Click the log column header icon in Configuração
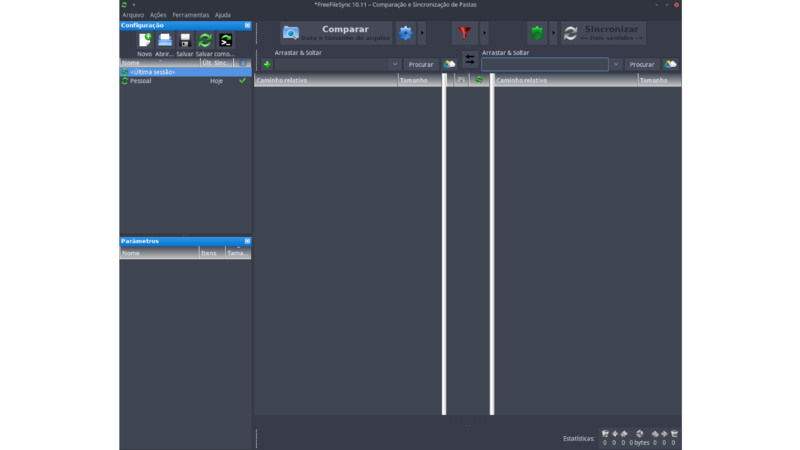Screen dimensions: 800x450 tap(242, 63)
